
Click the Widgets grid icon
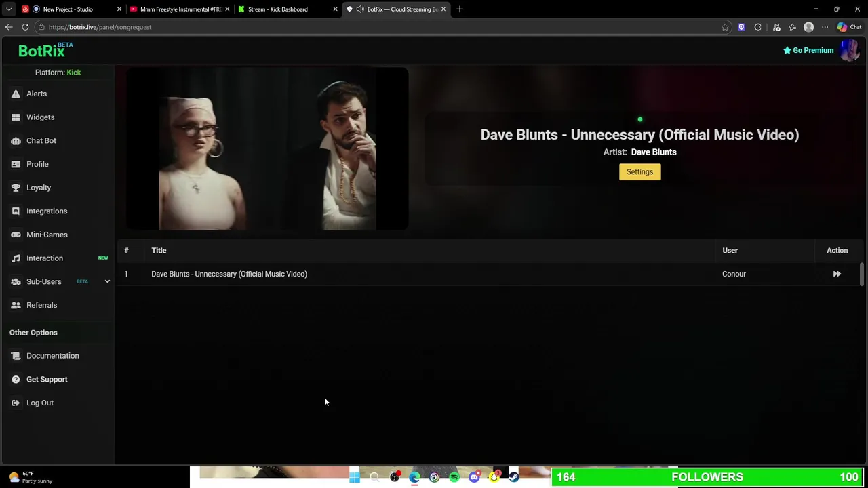point(16,117)
